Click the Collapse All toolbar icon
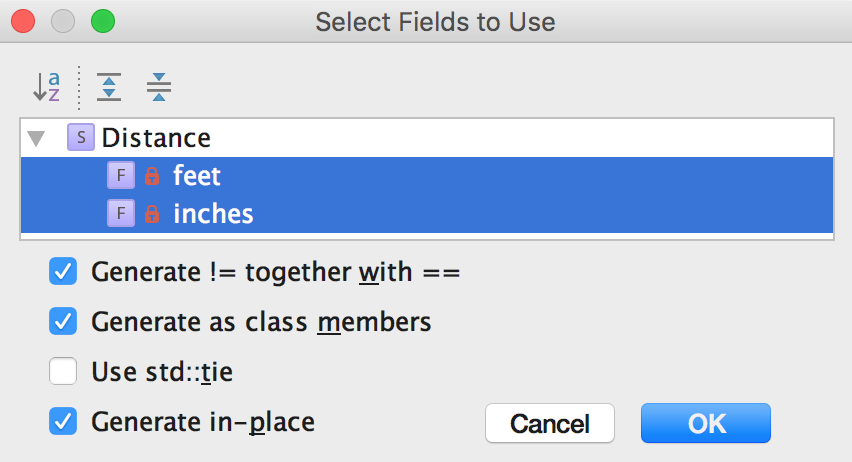 [x=159, y=87]
